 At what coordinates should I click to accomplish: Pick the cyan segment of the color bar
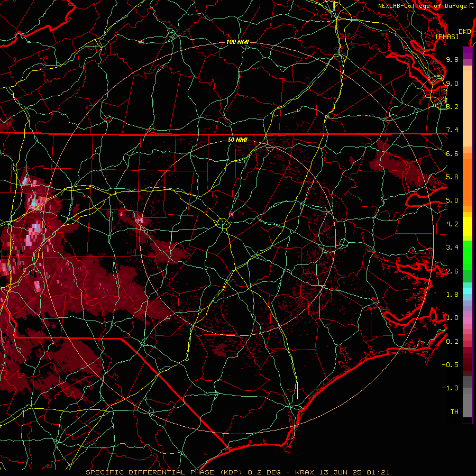click(x=467, y=290)
